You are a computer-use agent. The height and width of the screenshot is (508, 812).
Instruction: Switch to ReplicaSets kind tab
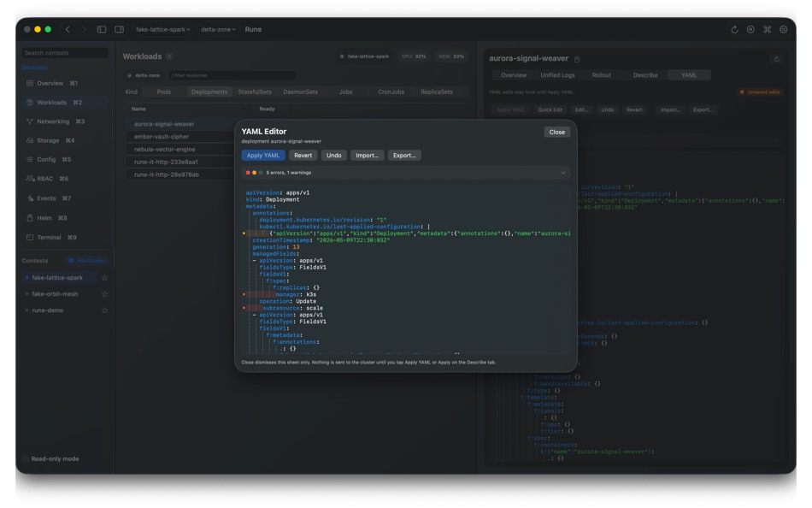pyautogui.click(x=437, y=92)
